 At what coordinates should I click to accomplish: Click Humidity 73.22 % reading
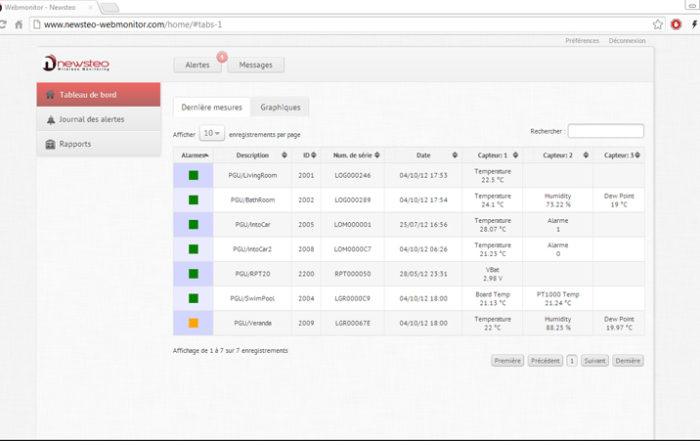coord(558,200)
